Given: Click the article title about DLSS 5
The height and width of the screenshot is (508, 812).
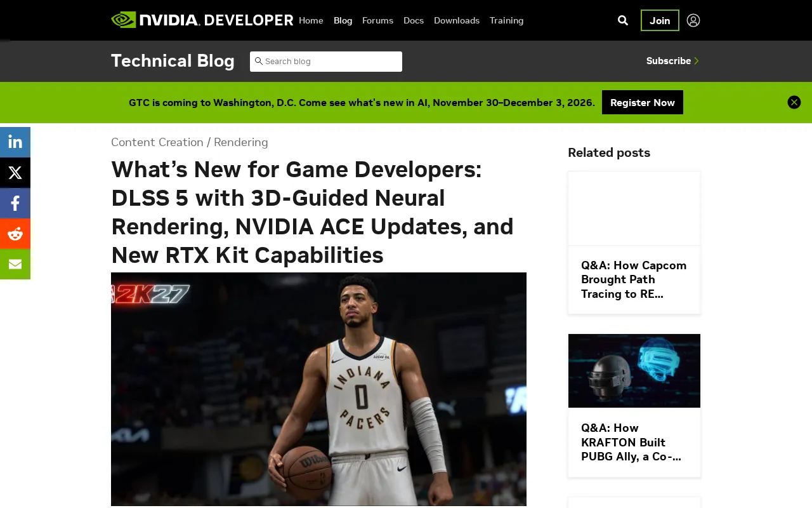Looking at the screenshot, I should click(312, 212).
